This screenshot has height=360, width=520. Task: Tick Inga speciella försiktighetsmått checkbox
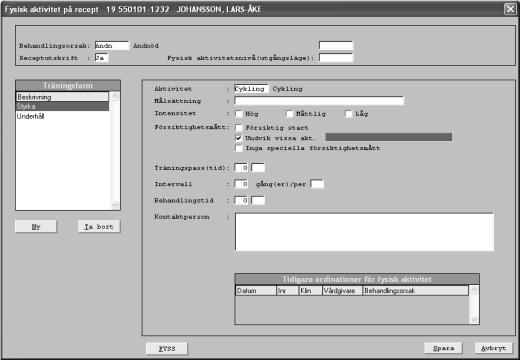click(239, 148)
